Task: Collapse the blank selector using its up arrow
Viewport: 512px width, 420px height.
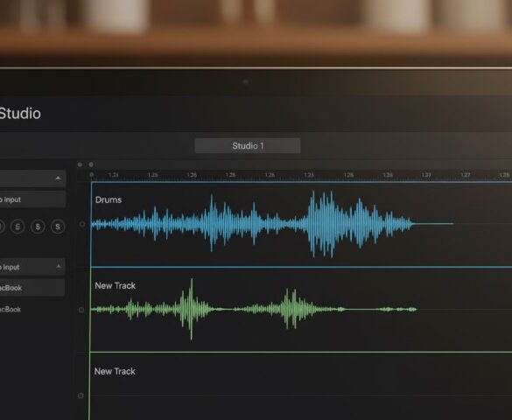Action: pyautogui.click(x=58, y=178)
